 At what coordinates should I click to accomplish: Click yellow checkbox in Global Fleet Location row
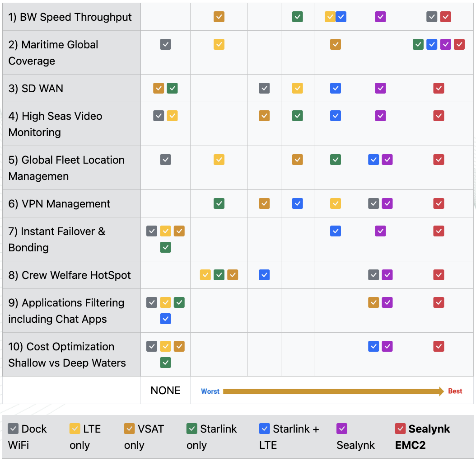click(219, 160)
